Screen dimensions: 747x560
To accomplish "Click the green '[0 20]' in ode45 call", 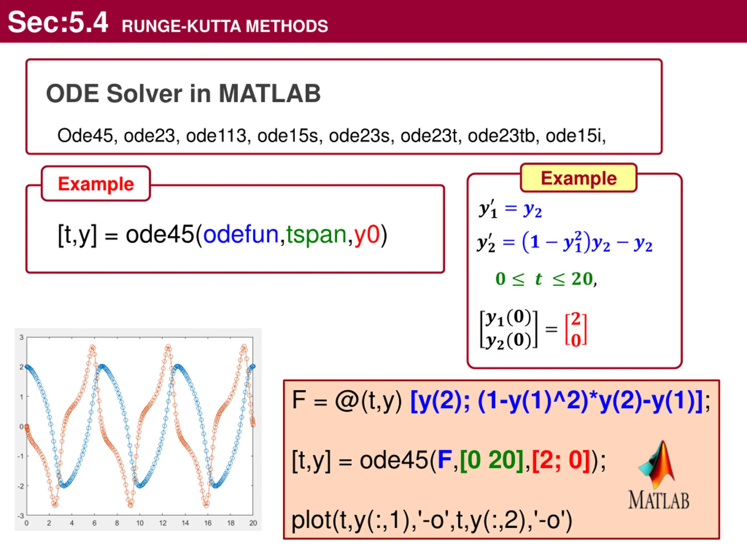I will click(491, 461).
